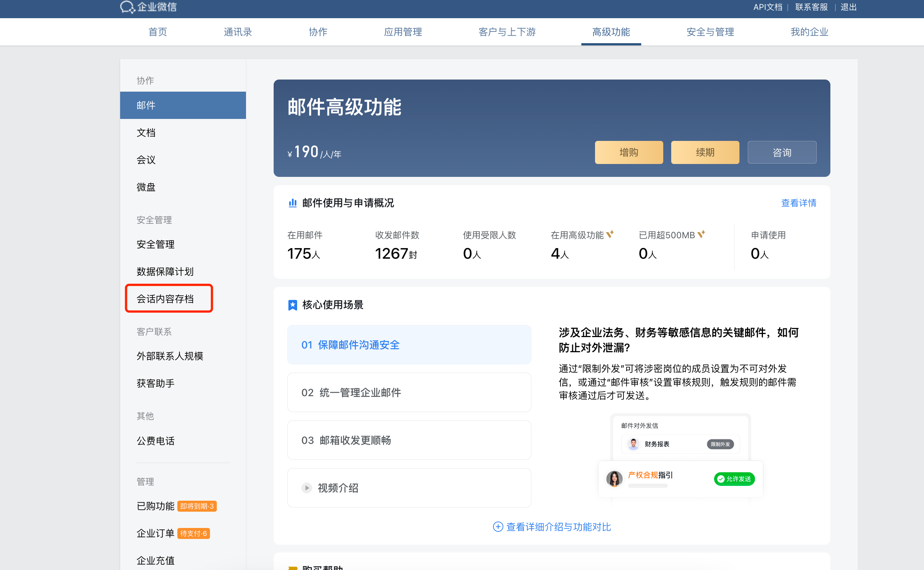Click the 联系客服 link
The height and width of the screenshot is (570, 924).
click(x=811, y=7)
